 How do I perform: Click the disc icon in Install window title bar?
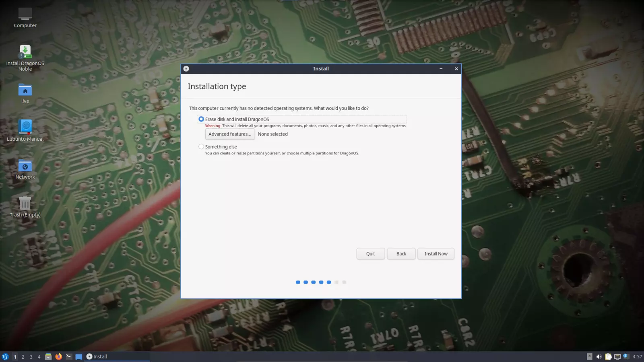(186, 69)
